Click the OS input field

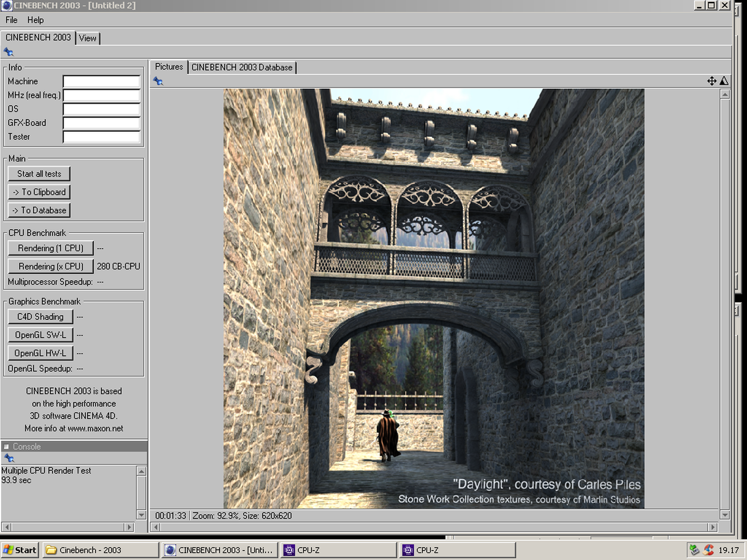pos(102,109)
